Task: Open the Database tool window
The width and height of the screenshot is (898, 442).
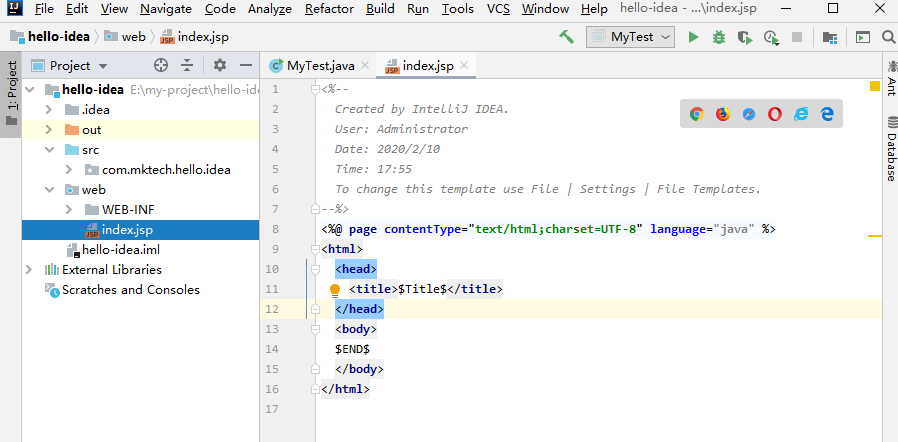Action: (x=892, y=149)
